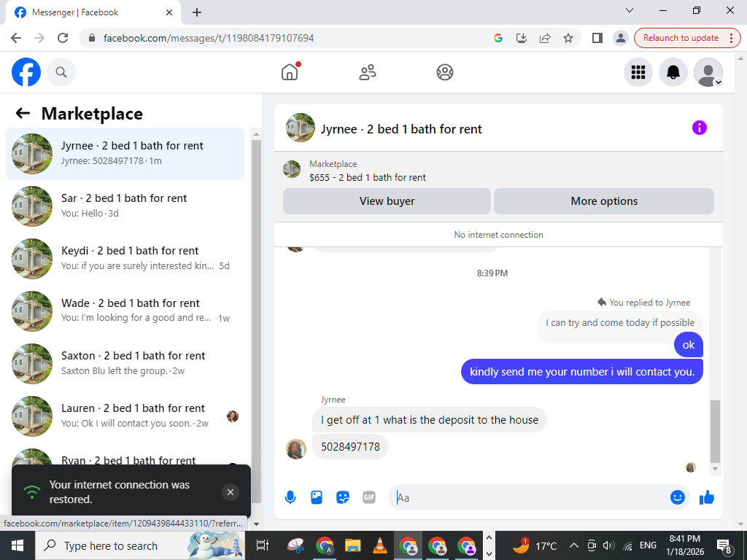Screen dimensions: 747x560
Task: Click the 'kindly send me your number' message
Action: tap(581, 371)
